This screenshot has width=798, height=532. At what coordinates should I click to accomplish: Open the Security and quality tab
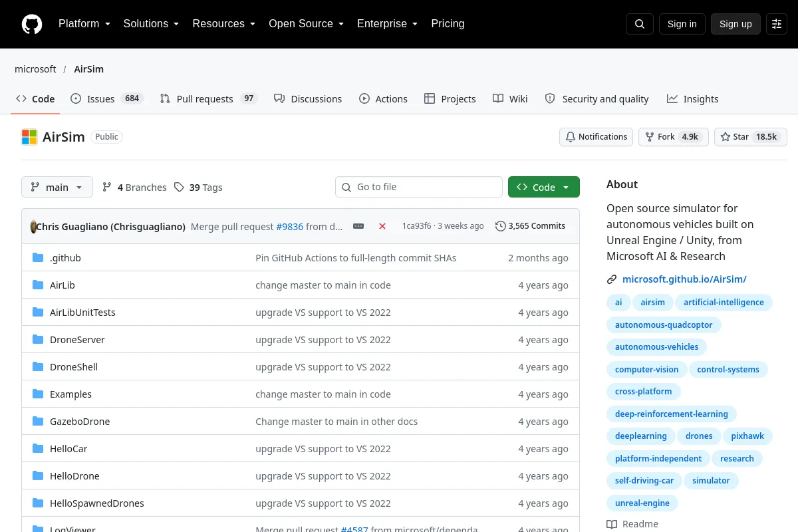click(597, 99)
